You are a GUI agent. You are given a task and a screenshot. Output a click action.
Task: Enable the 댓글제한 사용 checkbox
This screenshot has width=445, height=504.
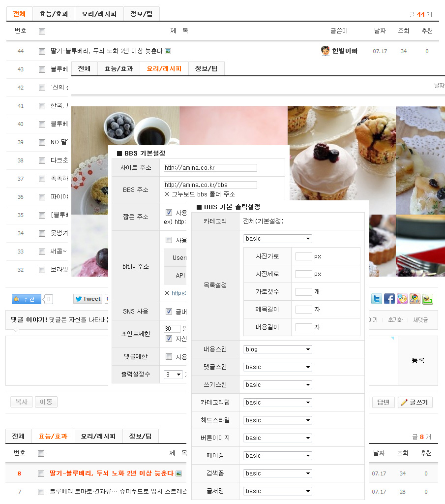[169, 356]
